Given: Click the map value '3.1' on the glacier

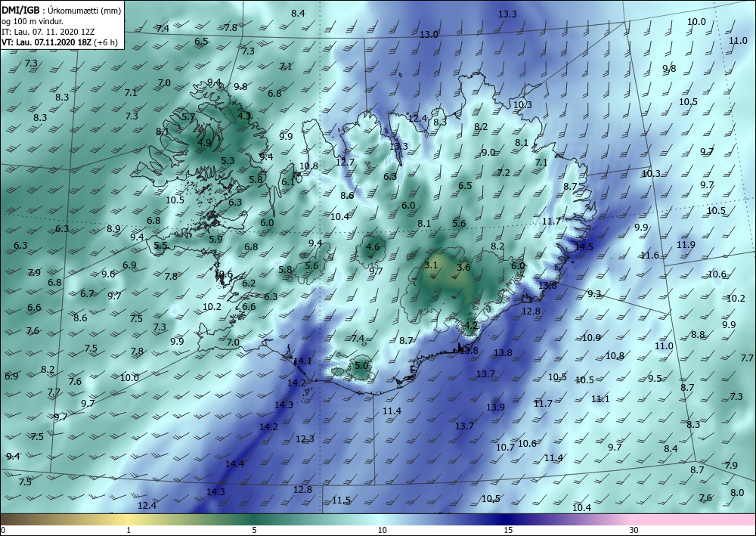Looking at the screenshot, I should pos(431,265).
